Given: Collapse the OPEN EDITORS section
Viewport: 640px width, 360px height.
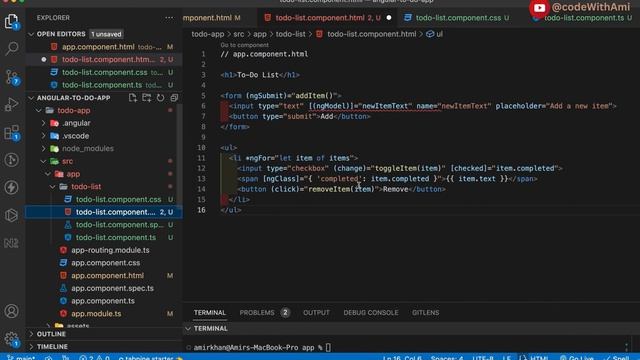Looking at the screenshot, I should (31, 34).
